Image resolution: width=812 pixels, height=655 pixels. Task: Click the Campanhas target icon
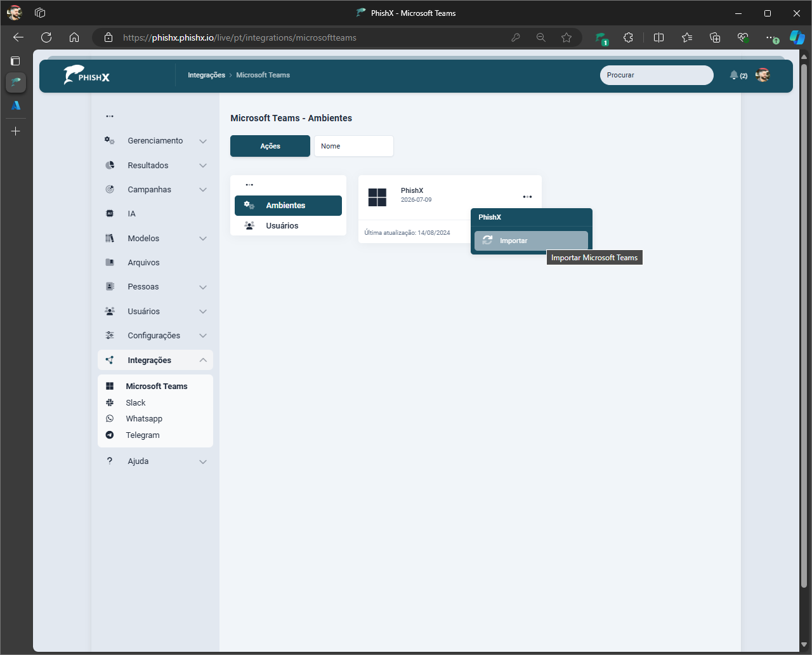point(110,189)
